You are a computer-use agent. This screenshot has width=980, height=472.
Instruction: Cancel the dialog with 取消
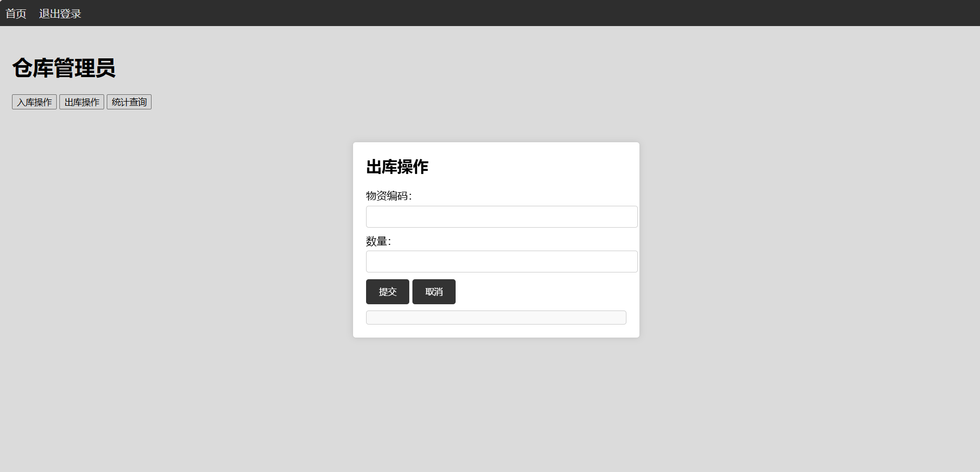(x=434, y=292)
